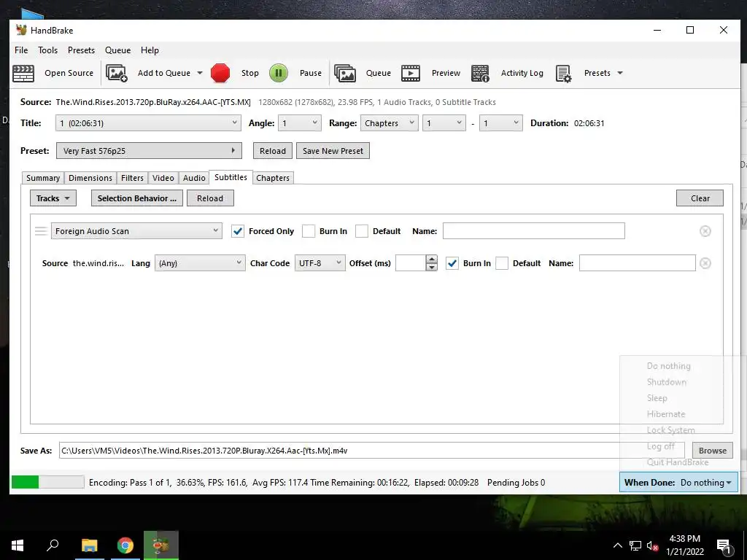Open the Range Chapters dropdown

coord(390,122)
